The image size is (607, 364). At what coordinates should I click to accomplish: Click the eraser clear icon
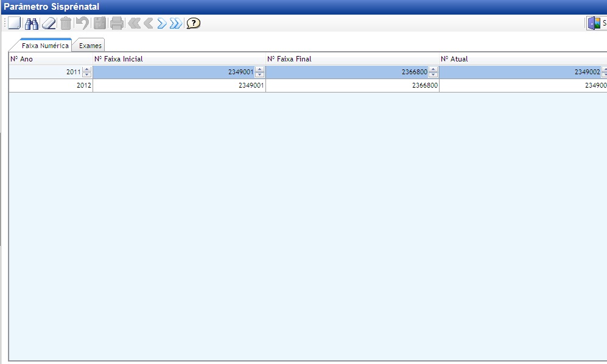click(x=49, y=23)
